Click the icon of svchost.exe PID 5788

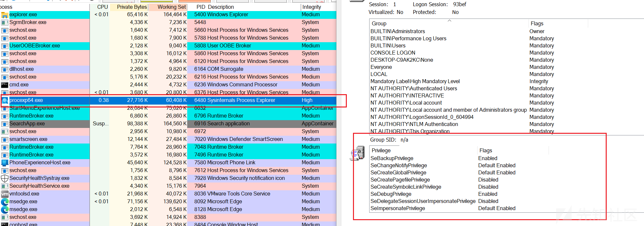(5, 38)
